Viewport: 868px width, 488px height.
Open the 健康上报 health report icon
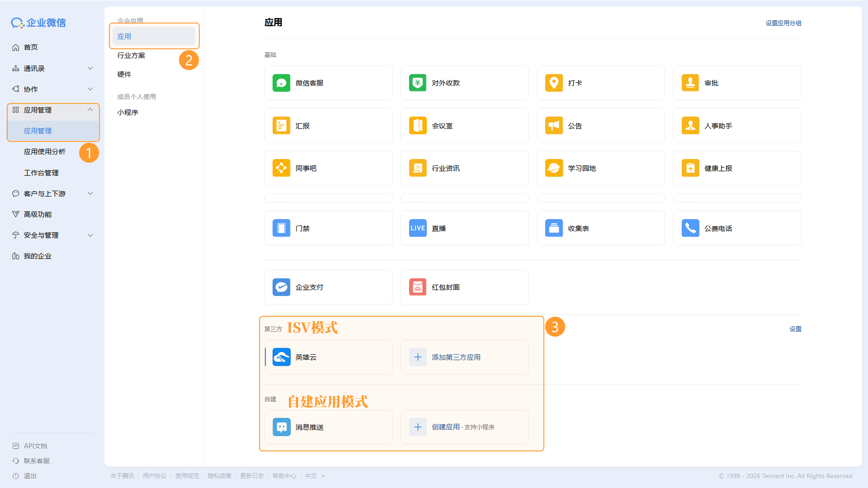coord(690,168)
